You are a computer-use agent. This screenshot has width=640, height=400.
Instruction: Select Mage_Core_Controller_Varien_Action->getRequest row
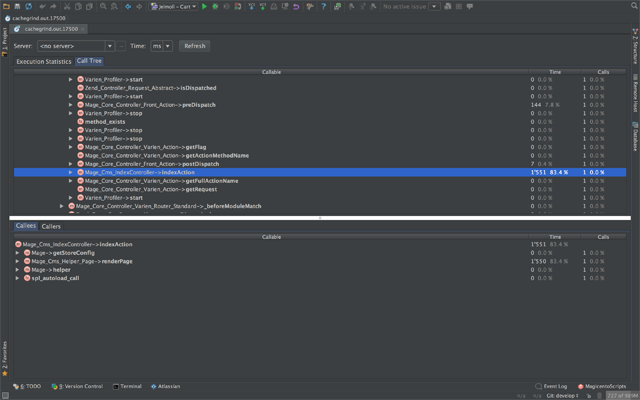point(320,189)
